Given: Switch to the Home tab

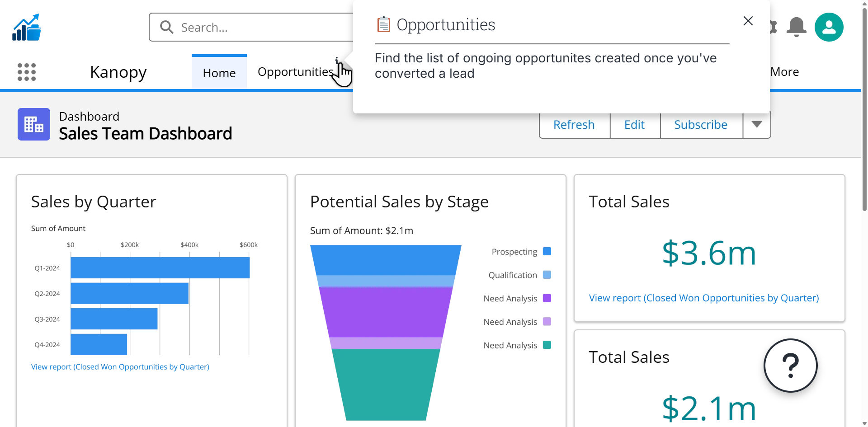Looking at the screenshot, I should pyautogui.click(x=219, y=73).
